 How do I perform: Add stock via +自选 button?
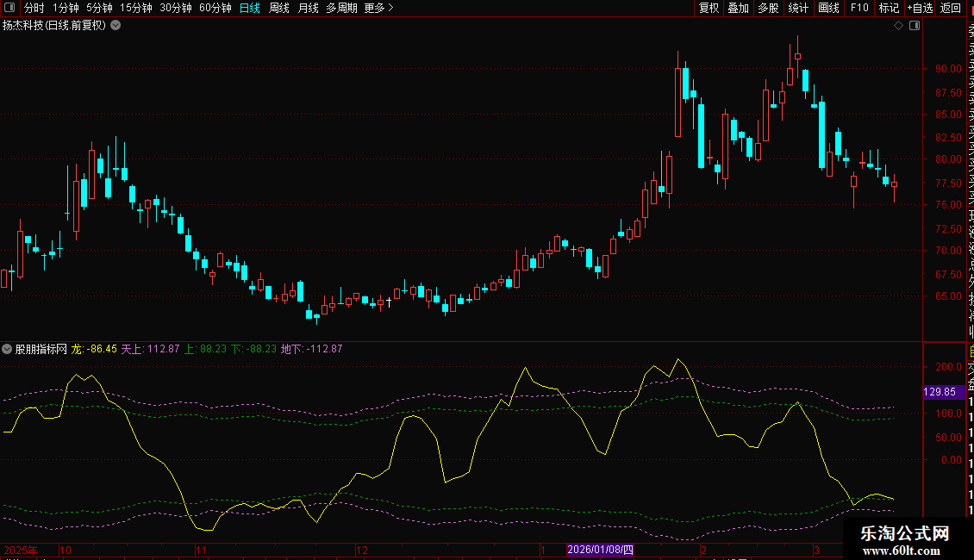(920, 8)
